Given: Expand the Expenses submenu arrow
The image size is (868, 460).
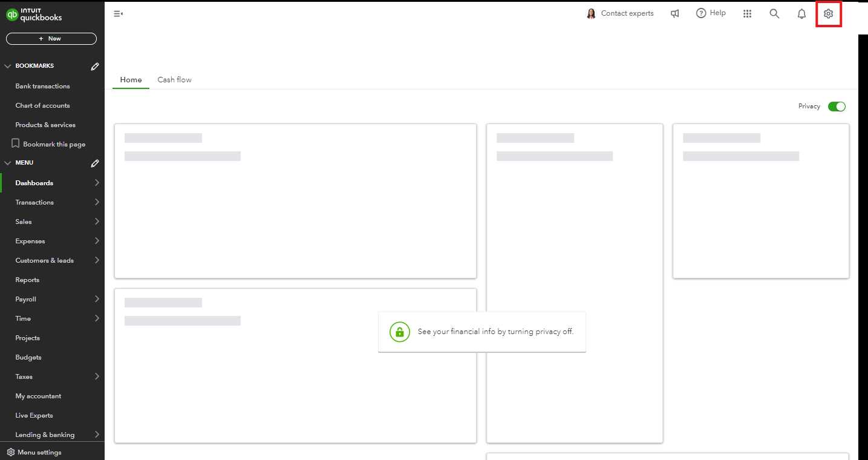Looking at the screenshot, I should (97, 241).
